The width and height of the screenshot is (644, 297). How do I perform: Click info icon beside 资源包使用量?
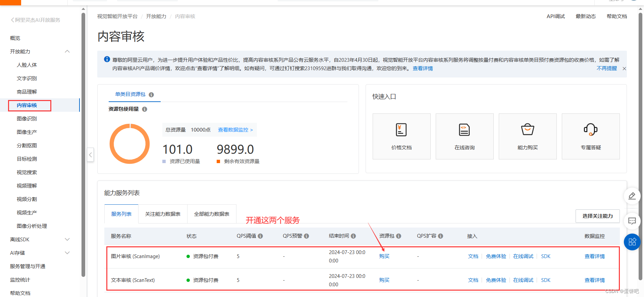145,109
